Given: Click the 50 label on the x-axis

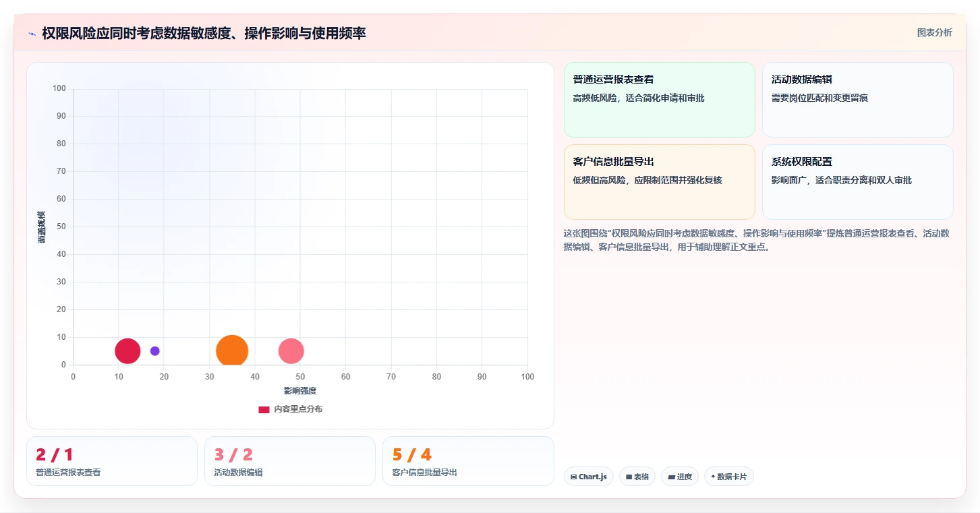Looking at the screenshot, I should 300,377.
